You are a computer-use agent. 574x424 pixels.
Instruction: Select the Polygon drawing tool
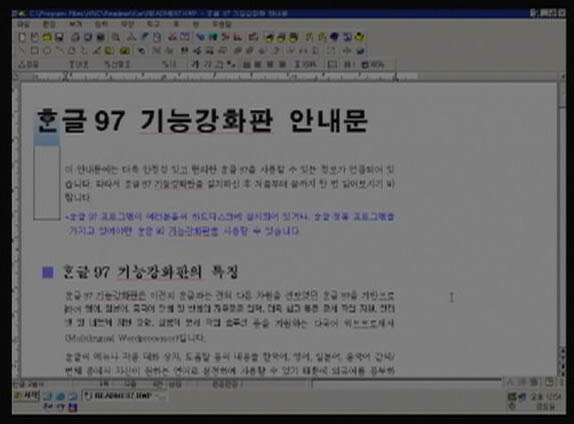72,51
